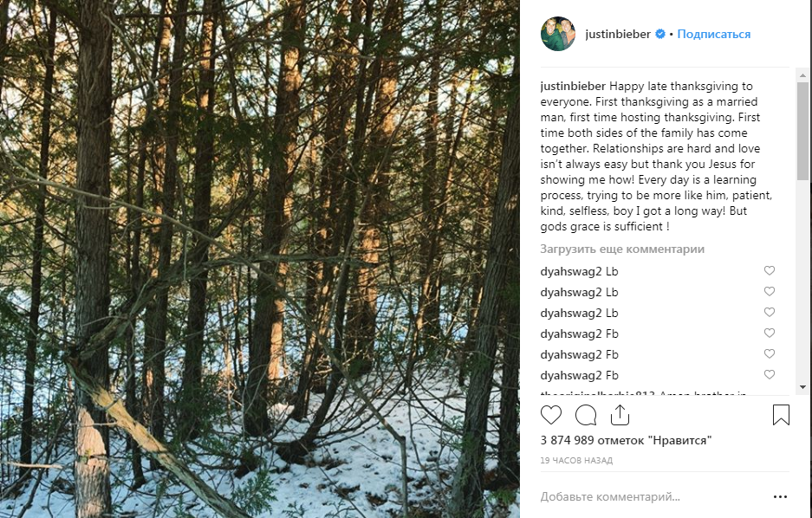This screenshot has height=518, width=812.
Task: Click justinbieber's profile avatar picture
Action: tap(558, 34)
